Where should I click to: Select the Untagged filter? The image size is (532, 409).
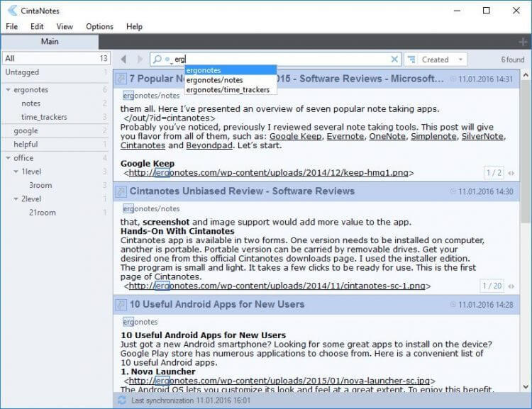55,72
